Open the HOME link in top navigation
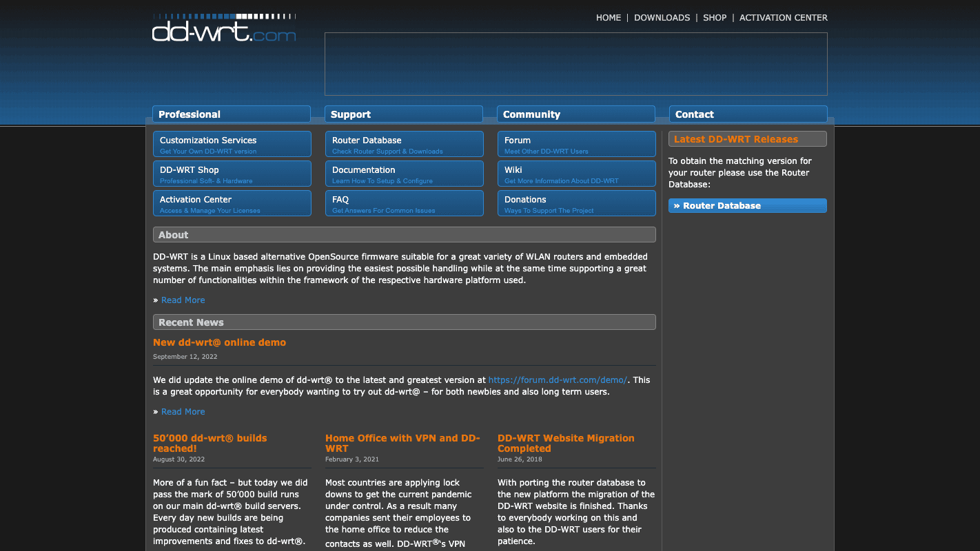This screenshot has height=551, width=980. (609, 18)
